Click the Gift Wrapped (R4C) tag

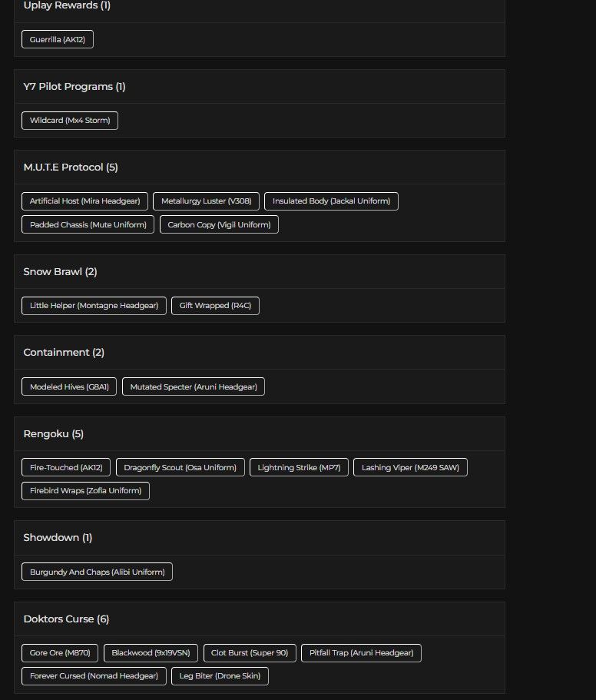click(215, 306)
